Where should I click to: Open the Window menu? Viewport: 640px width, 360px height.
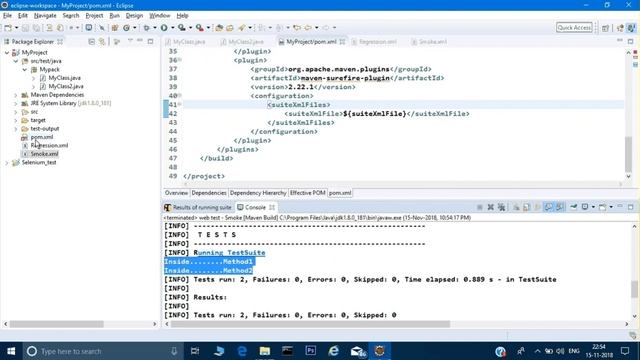[160, 16]
